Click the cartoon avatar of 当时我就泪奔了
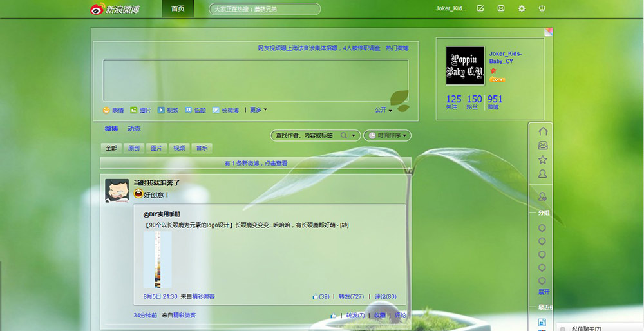Screen dimensions: 644x331 pos(117,191)
